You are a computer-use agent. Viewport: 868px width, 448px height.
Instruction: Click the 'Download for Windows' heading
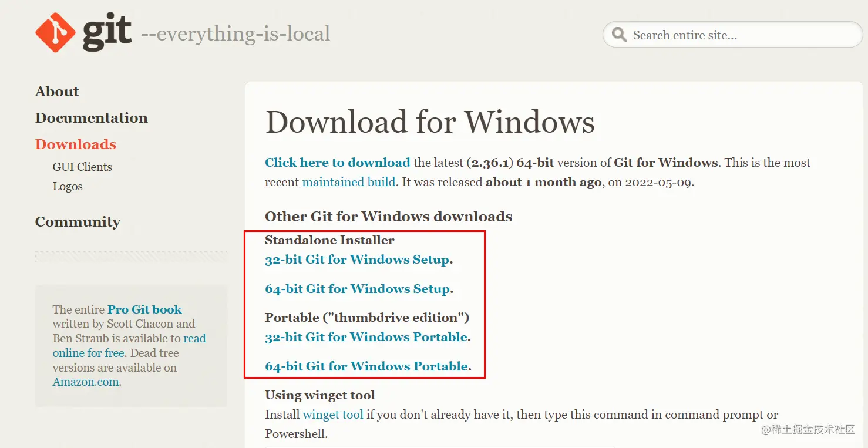tap(430, 122)
